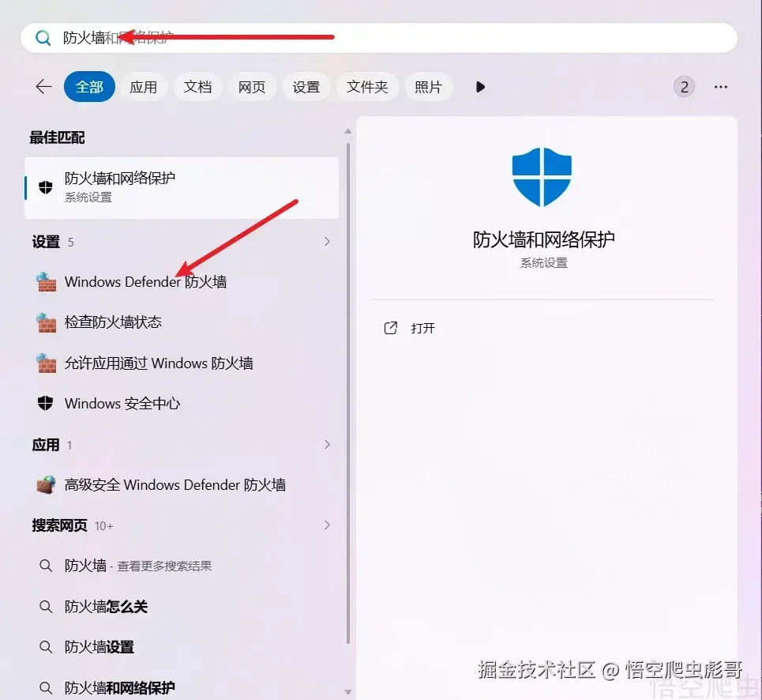Click shield icon beside Windows 安全中心

point(46,403)
